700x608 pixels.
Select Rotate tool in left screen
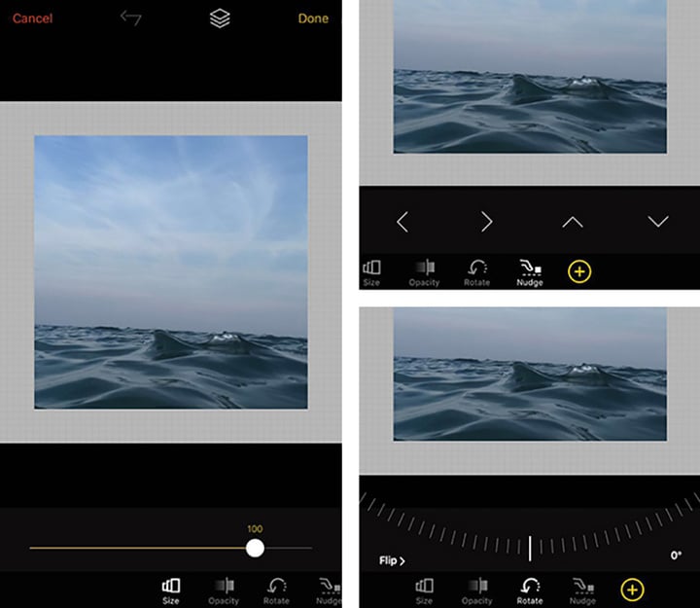click(x=276, y=591)
